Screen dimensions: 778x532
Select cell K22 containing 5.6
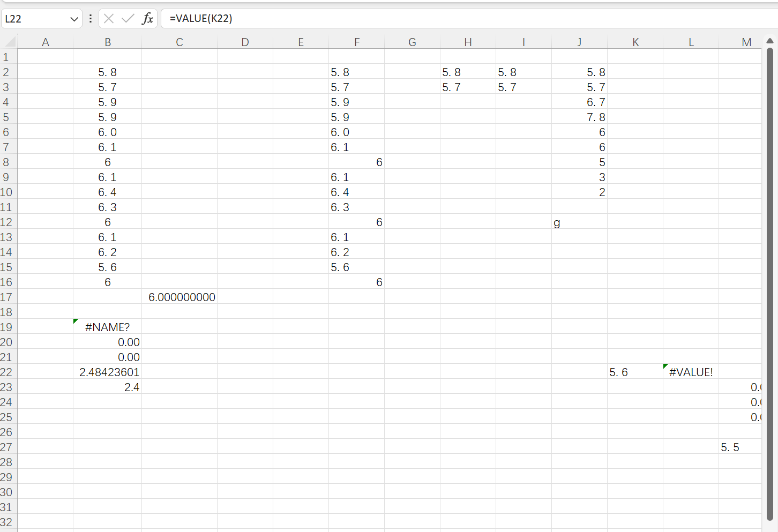(635, 372)
